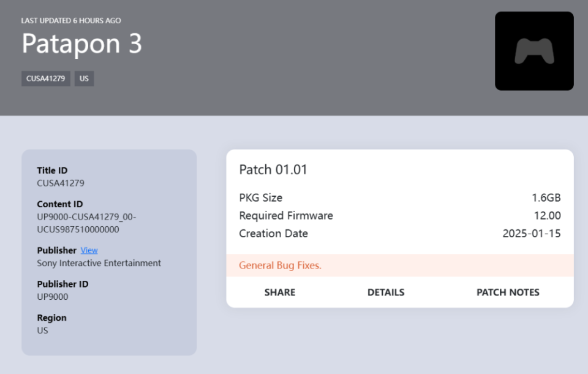
Task: Click the UP9000 Publisher ID value
Action: (x=53, y=297)
